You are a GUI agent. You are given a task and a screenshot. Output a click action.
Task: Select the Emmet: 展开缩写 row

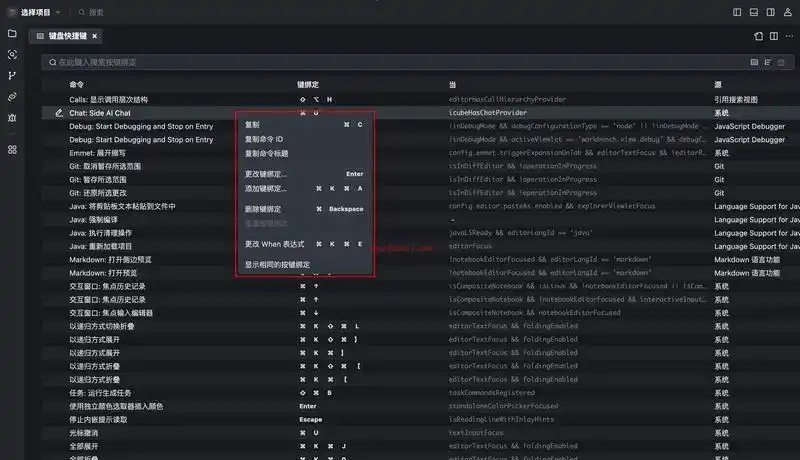click(x=421, y=153)
